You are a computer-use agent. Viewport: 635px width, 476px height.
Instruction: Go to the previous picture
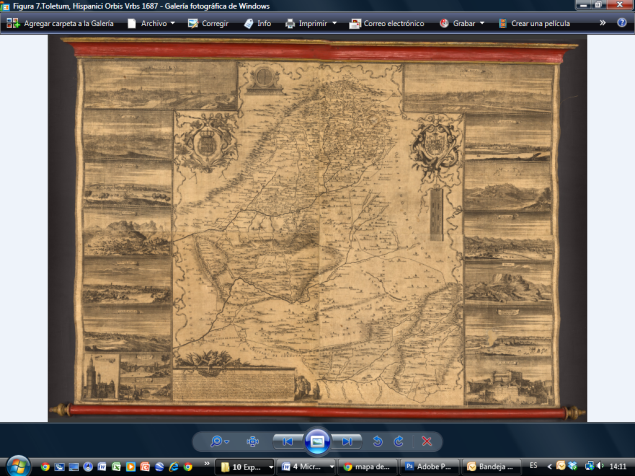[x=288, y=441]
